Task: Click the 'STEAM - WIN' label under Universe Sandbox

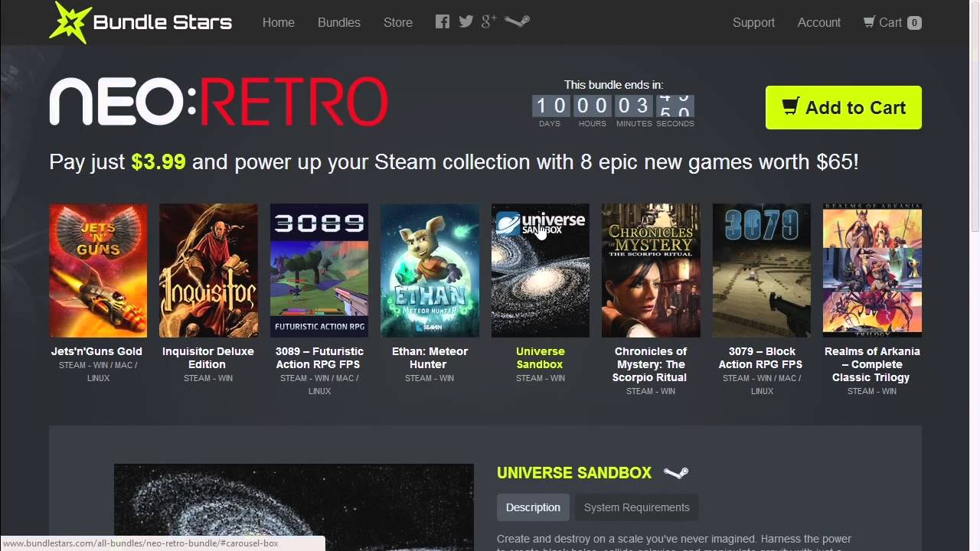Action: [x=541, y=378]
